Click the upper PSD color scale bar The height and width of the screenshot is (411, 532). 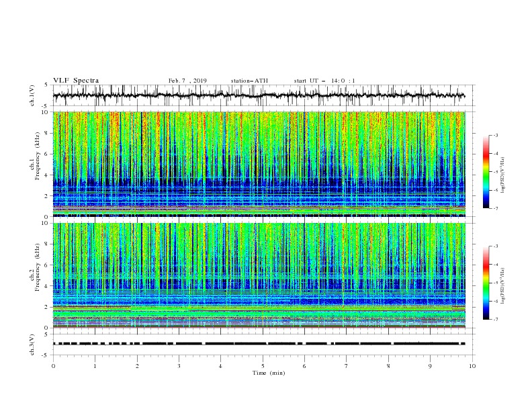point(486,172)
